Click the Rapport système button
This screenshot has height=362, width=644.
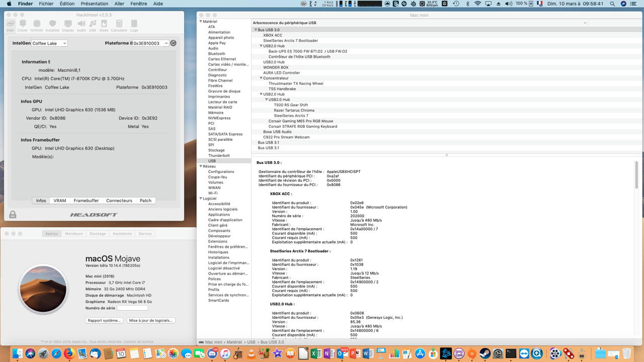(x=104, y=320)
